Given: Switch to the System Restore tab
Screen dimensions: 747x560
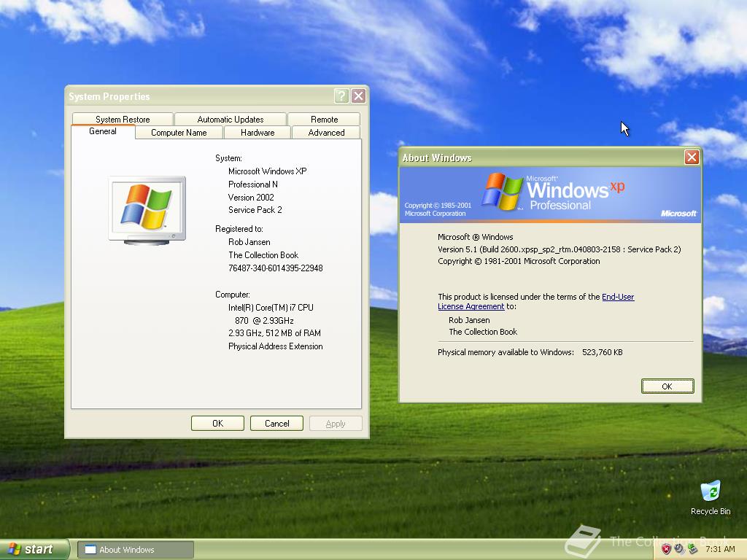Looking at the screenshot, I should click(x=123, y=119).
